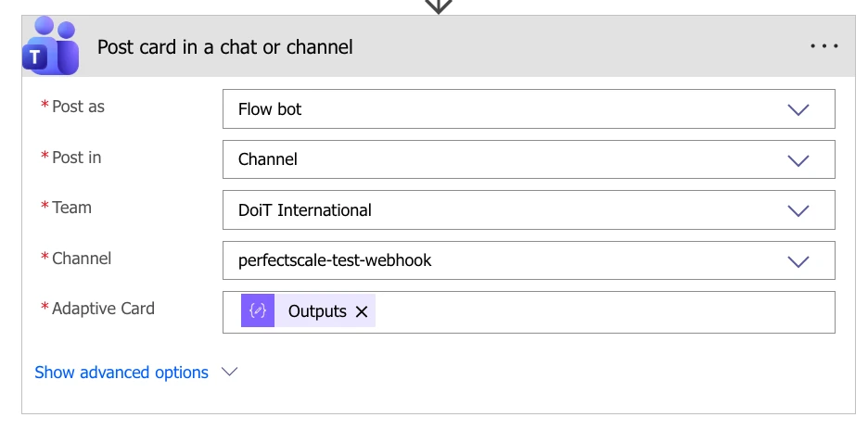Click the Post in field's Channel value
868x430 pixels.
pos(268,159)
